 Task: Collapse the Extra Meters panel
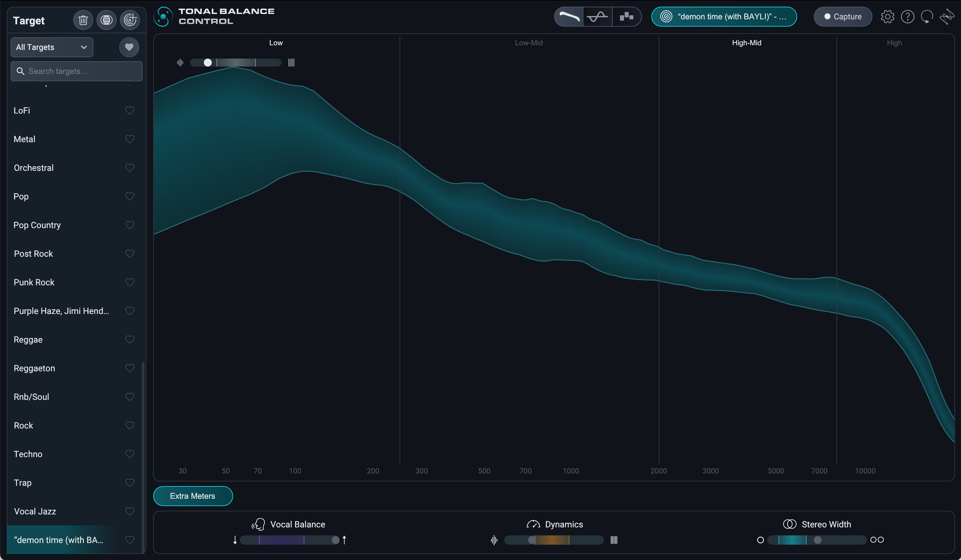coord(192,496)
